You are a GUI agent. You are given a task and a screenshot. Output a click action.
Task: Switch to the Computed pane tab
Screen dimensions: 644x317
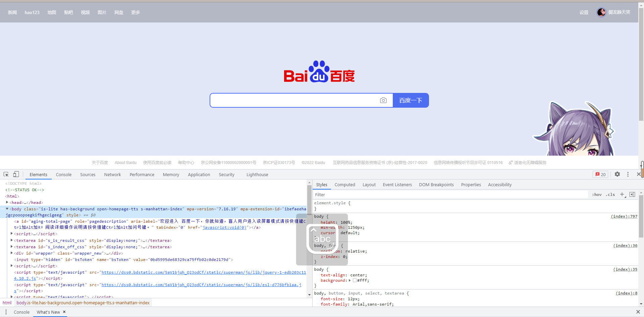tap(345, 184)
